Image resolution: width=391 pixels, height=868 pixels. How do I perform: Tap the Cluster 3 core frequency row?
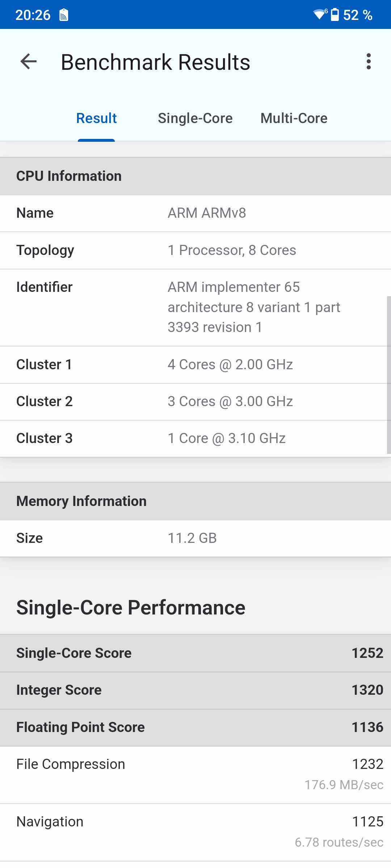pyautogui.click(x=195, y=438)
